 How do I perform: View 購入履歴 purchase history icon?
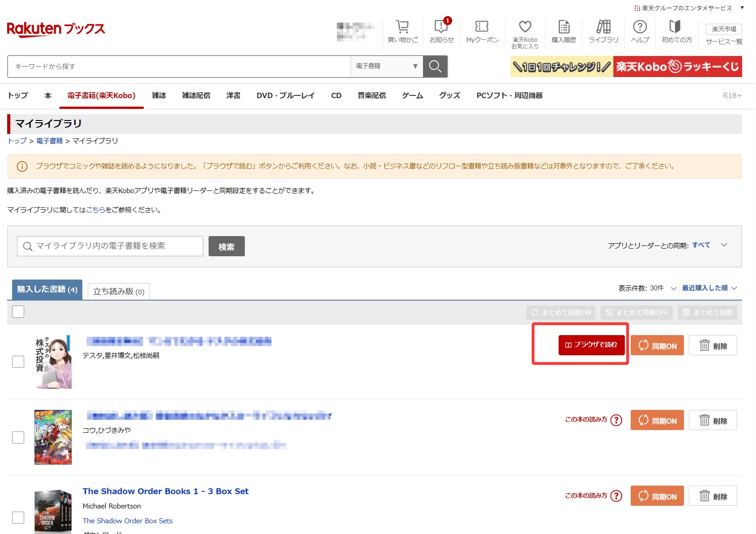point(564,28)
